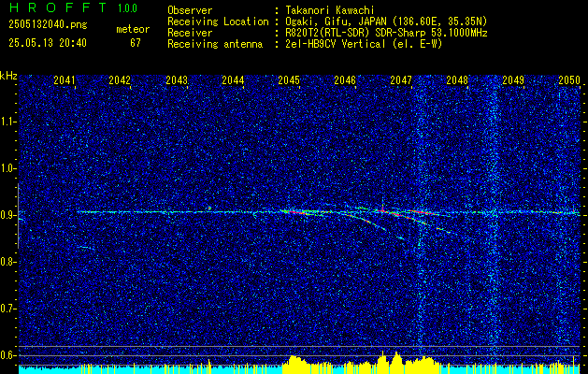Image resolution: width=588 pixels, height=374 pixels.
Task: Click the 2048 time marker
Action: coord(457,80)
